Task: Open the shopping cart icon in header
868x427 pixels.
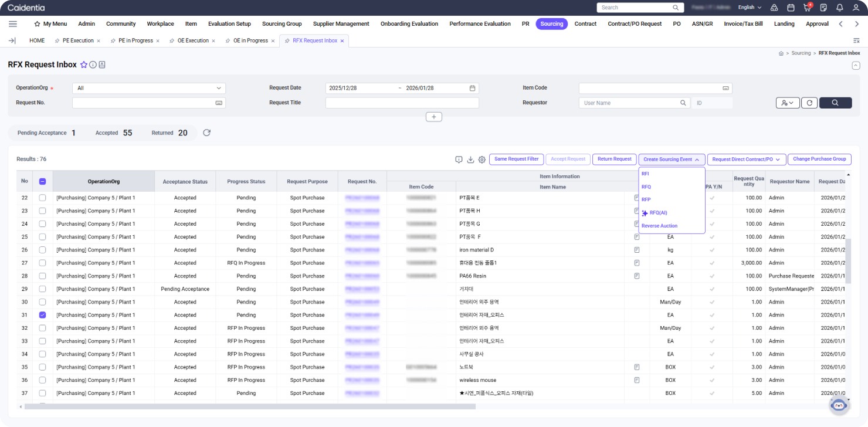Action: click(807, 8)
